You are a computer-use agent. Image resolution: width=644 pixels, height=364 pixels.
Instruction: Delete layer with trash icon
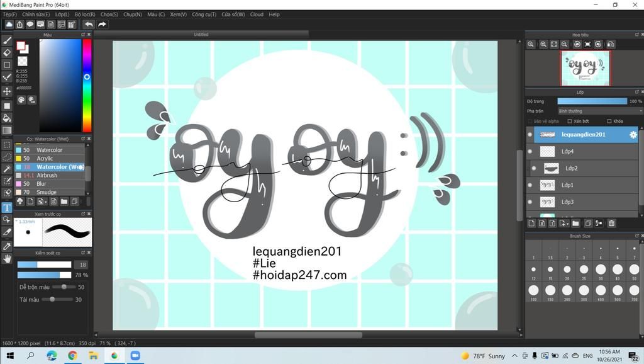(x=611, y=224)
